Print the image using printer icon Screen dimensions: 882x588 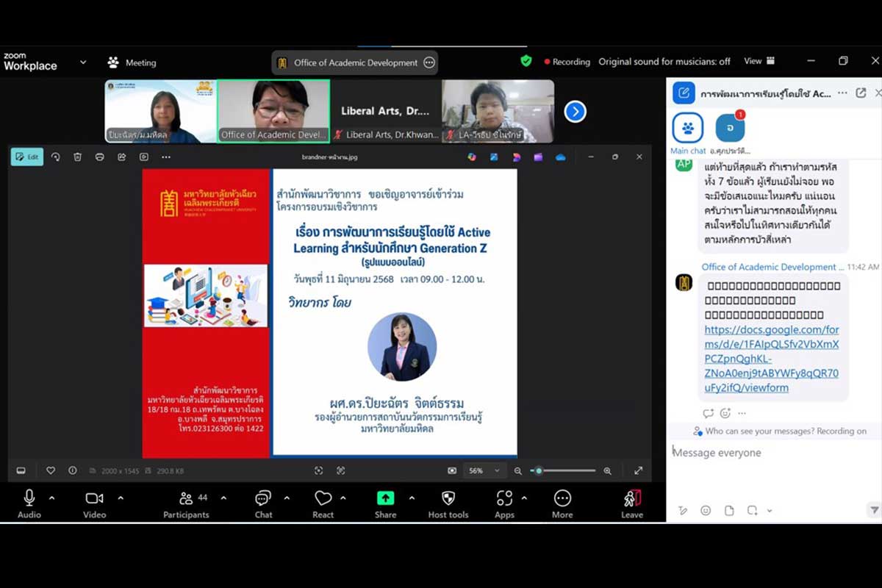[100, 157]
